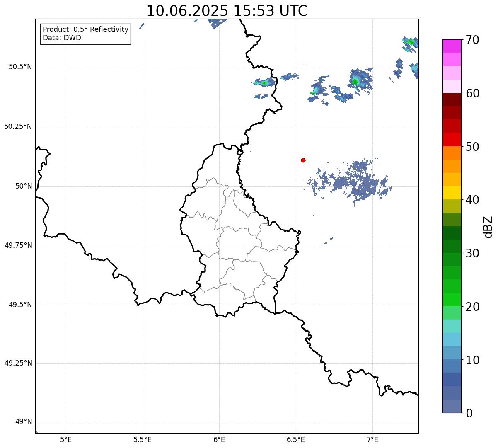Click the "49°N" latitude label

point(24,421)
